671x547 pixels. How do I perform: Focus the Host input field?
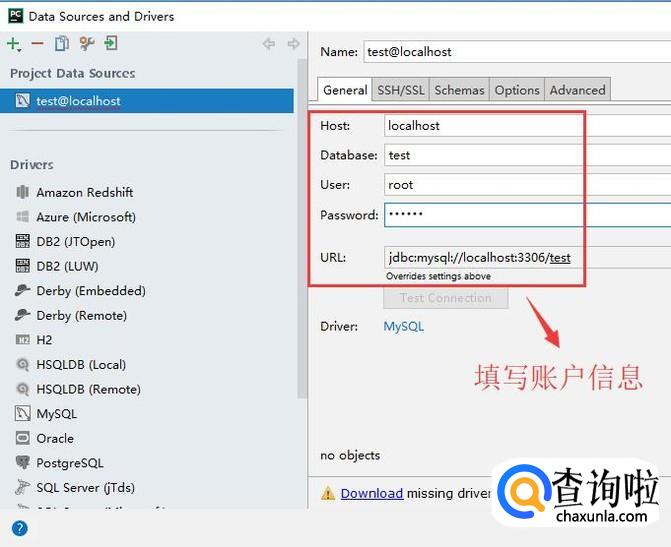click(x=527, y=125)
